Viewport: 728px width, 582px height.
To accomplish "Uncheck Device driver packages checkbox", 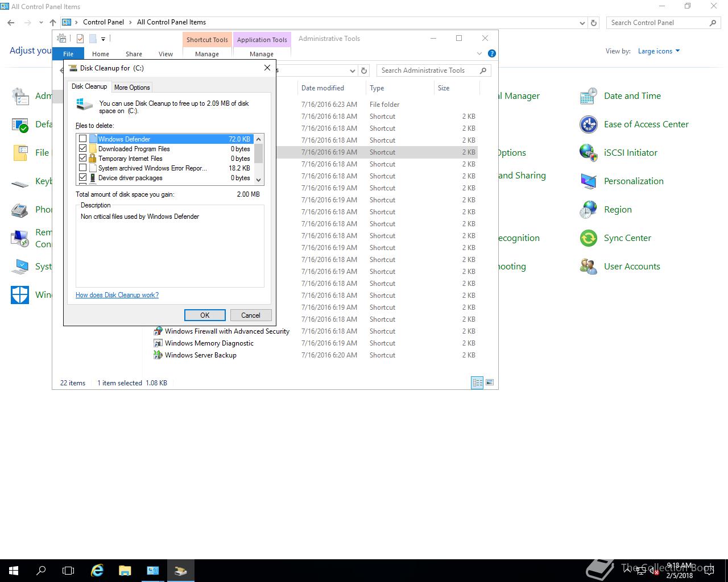I will (83, 177).
